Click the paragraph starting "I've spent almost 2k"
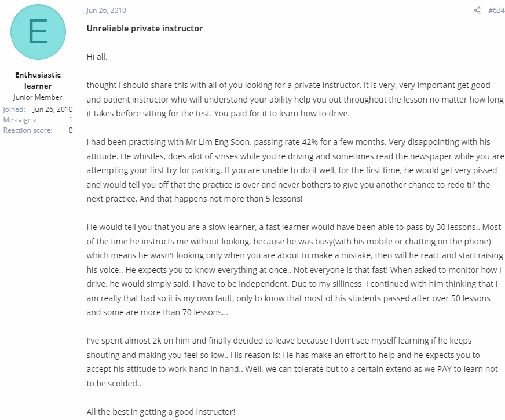 click(x=292, y=362)
